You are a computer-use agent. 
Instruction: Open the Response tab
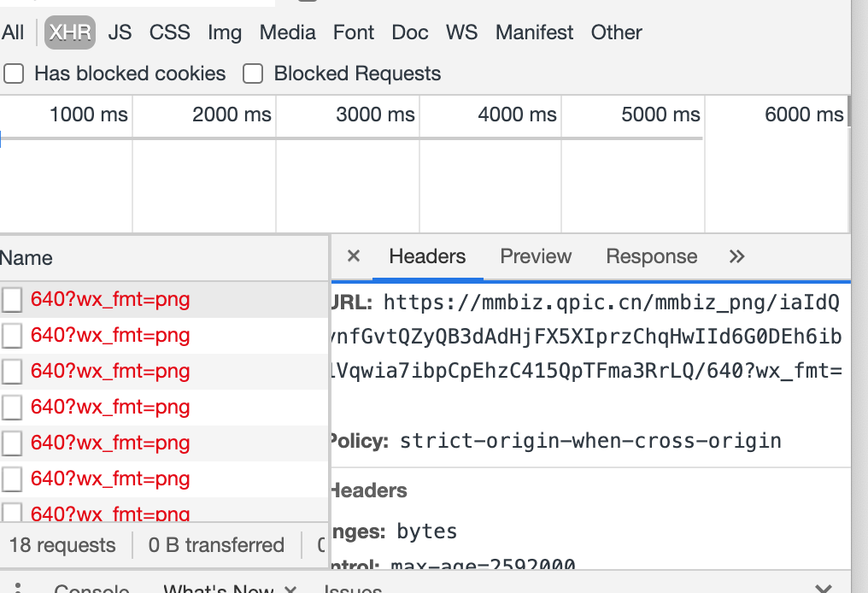(652, 256)
